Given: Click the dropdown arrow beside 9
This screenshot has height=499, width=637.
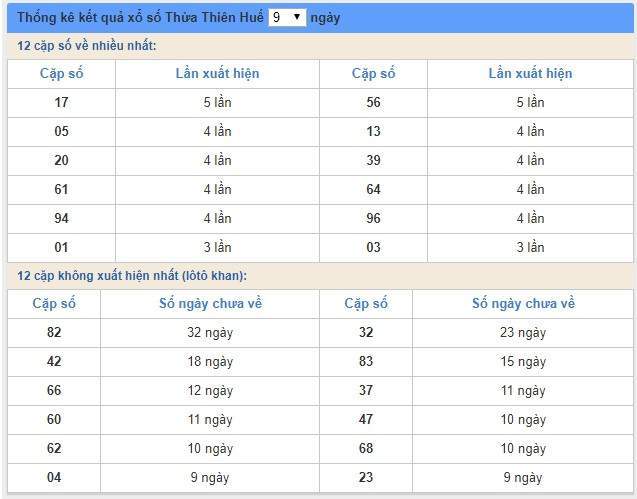Looking at the screenshot, I should coord(297,17).
